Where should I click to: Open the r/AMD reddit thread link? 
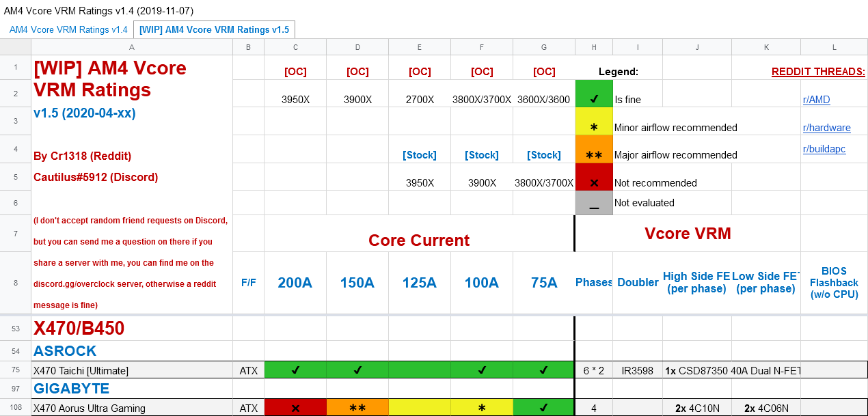pos(816,100)
